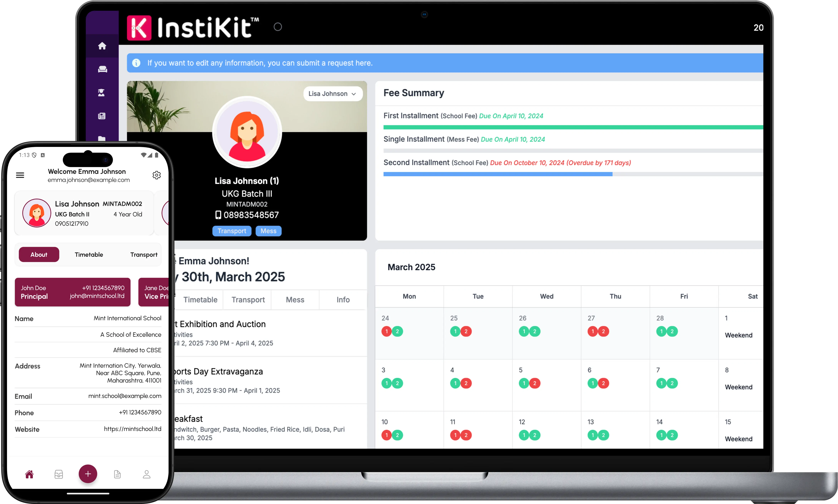
Task: Click red marker 1 on March 27
Action: (593, 332)
